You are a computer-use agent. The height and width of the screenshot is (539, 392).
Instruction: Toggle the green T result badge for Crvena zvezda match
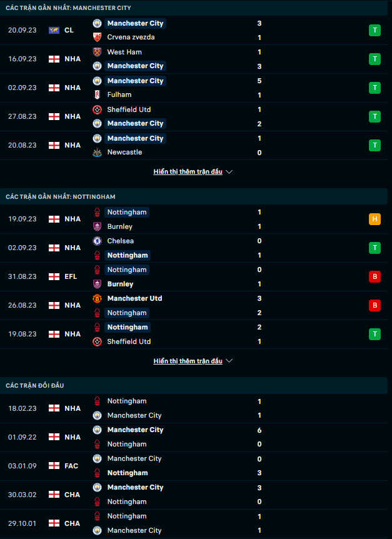pyautogui.click(x=374, y=30)
